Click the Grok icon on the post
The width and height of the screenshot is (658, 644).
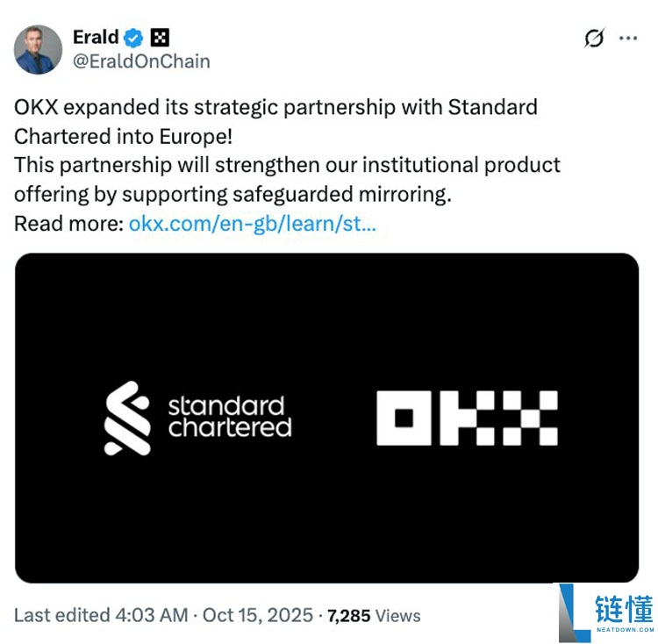click(x=594, y=39)
